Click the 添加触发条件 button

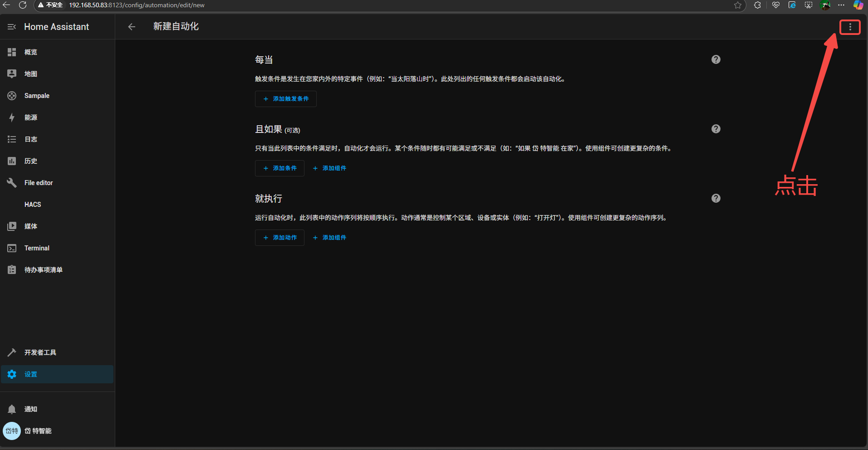pyautogui.click(x=285, y=99)
